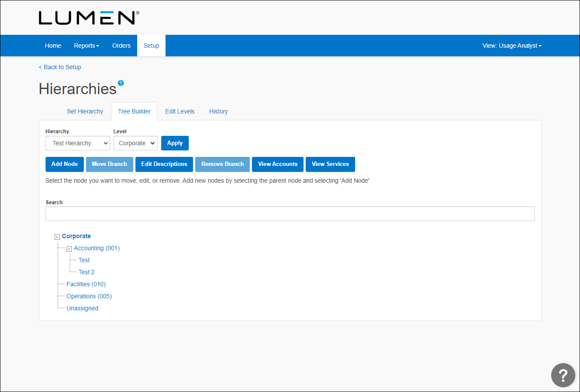
Task: Click the Add Node button
Action: coord(64,164)
